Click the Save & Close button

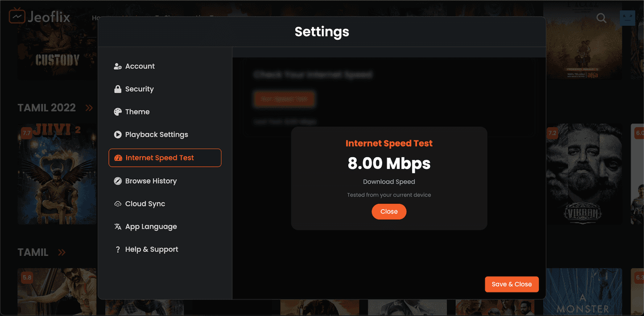coord(511,284)
